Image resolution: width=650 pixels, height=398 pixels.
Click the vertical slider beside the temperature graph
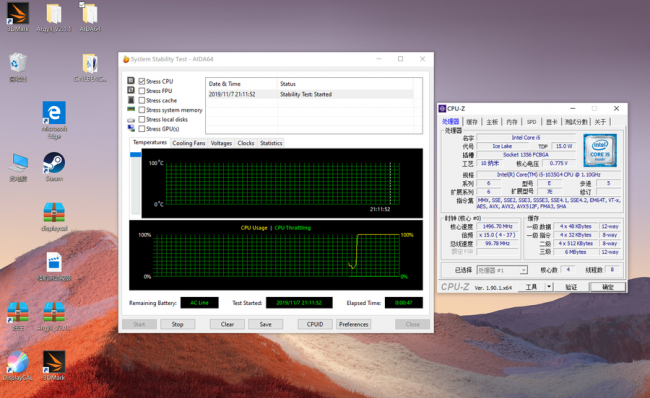135,182
